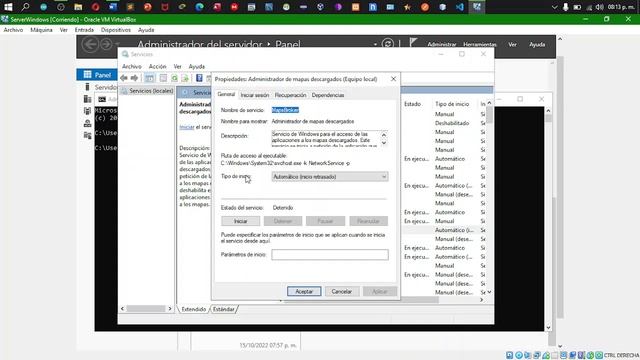Toggle the show/hide console tree toolbar button
This screenshot has height=360, width=640.
[x=149, y=78]
